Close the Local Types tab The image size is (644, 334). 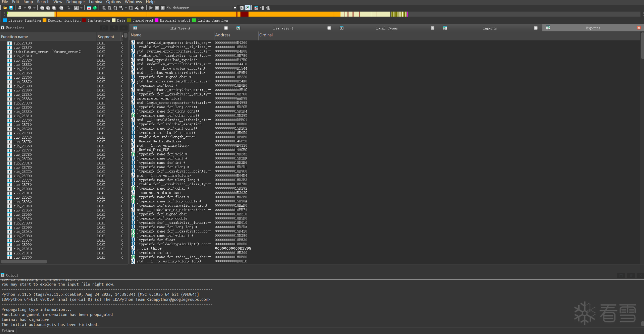click(433, 28)
